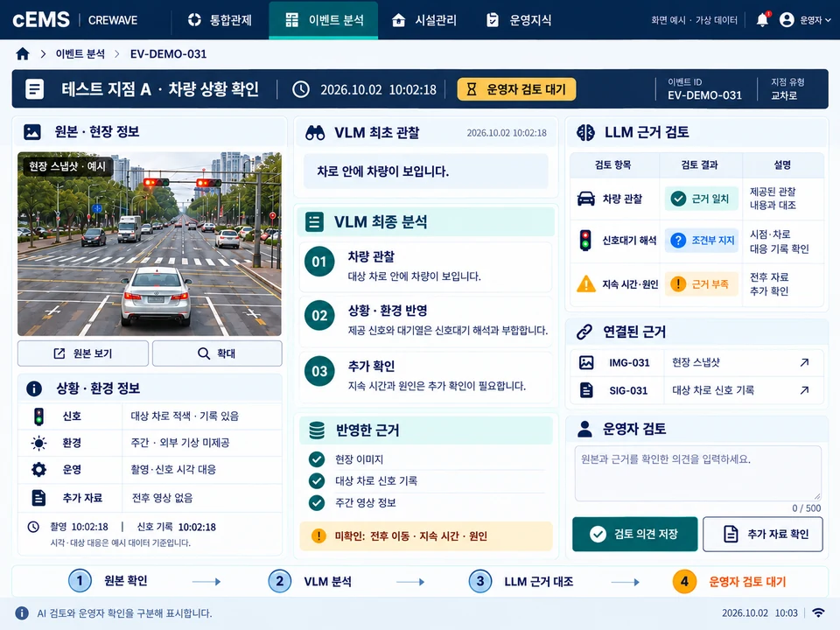Select the 이벤트 분석 tab
The image size is (840, 630).
pyautogui.click(x=324, y=20)
